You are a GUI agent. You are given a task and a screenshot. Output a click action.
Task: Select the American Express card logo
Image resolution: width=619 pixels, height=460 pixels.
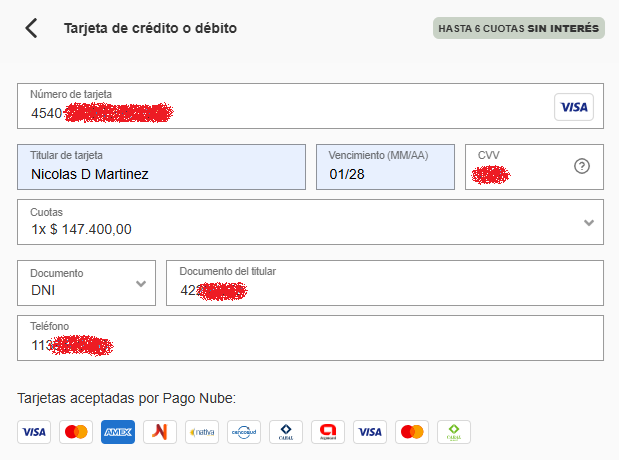(x=117, y=432)
